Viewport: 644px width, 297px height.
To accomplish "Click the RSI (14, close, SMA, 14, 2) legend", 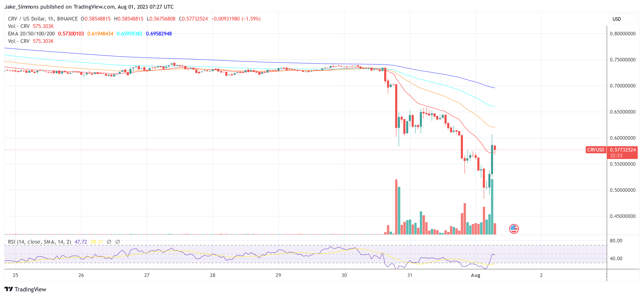I will (40, 242).
